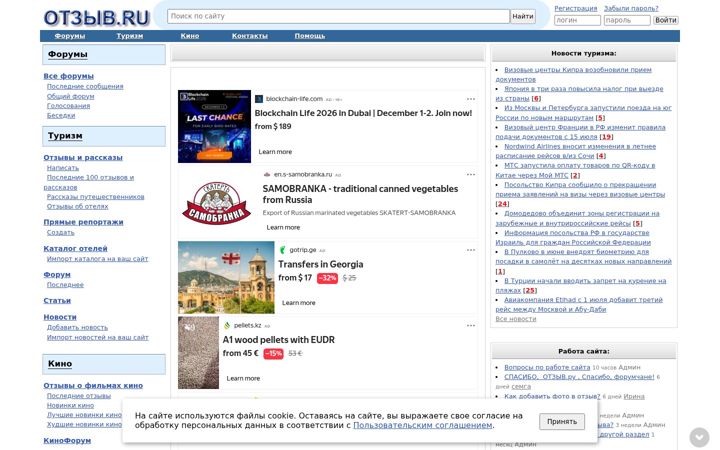Viewport: 720px width, 450px height.
Task: Open Новости sidebar link
Action: click(x=60, y=317)
